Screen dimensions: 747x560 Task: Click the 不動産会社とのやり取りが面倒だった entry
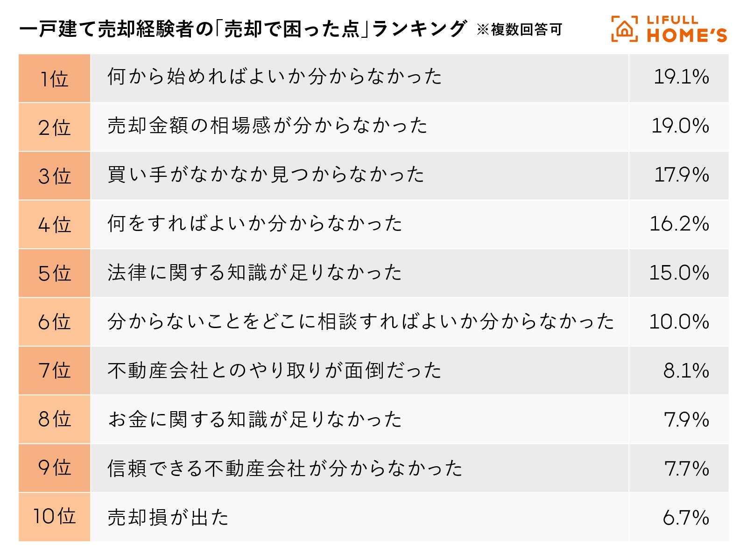(275, 371)
